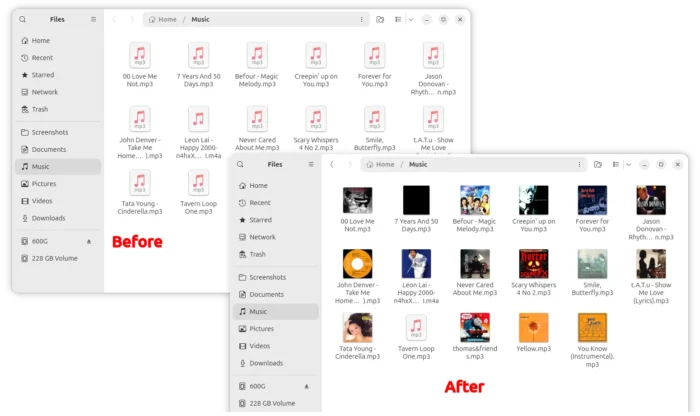Open path options menu in Before window
This screenshot has height=416, width=700.
[362, 19]
